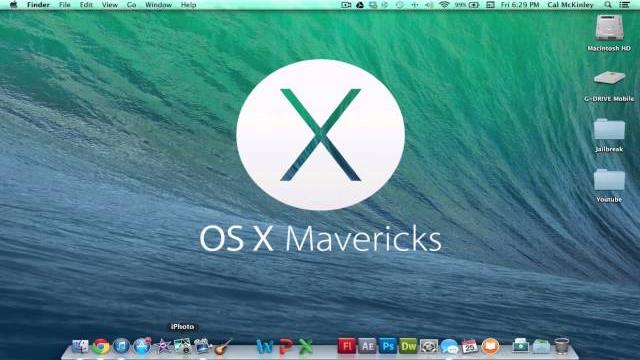Open iBooks orange icon in Dock
The image size is (640, 360).
point(490,346)
